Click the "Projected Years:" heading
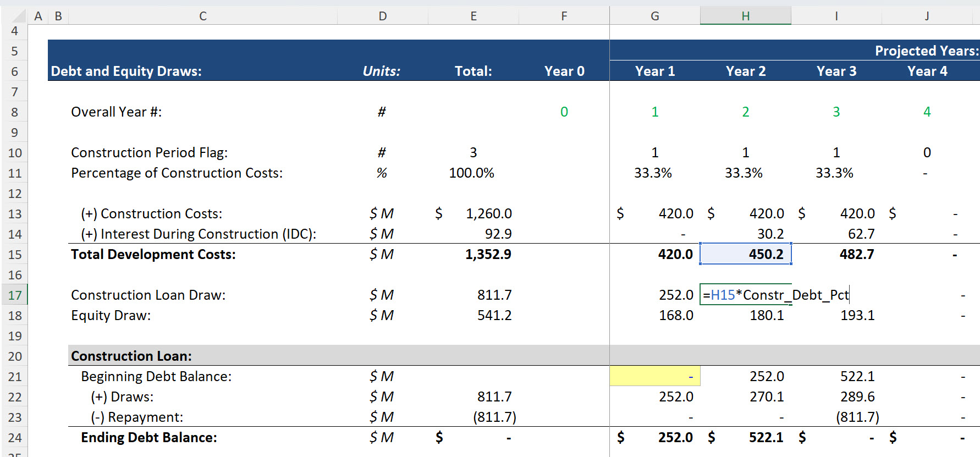 tap(927, 51)
